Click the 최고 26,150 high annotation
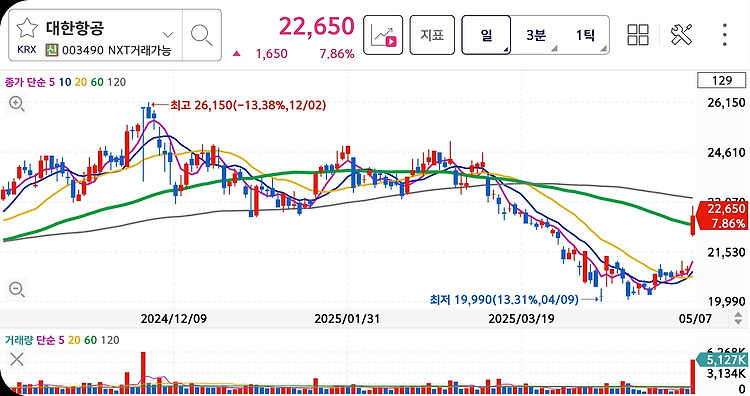 (x=248, y=105)
